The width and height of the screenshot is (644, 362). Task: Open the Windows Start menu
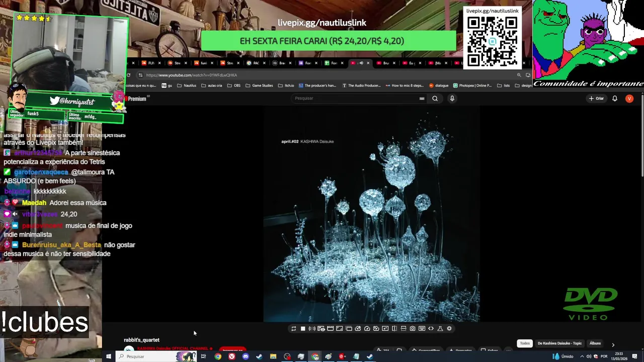click(x=108, y=356)
